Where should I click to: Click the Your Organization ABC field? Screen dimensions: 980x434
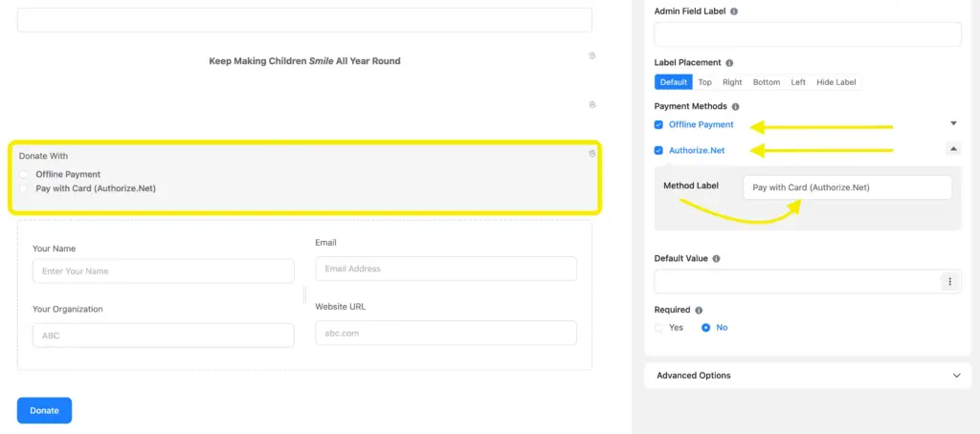pos(163,336)
